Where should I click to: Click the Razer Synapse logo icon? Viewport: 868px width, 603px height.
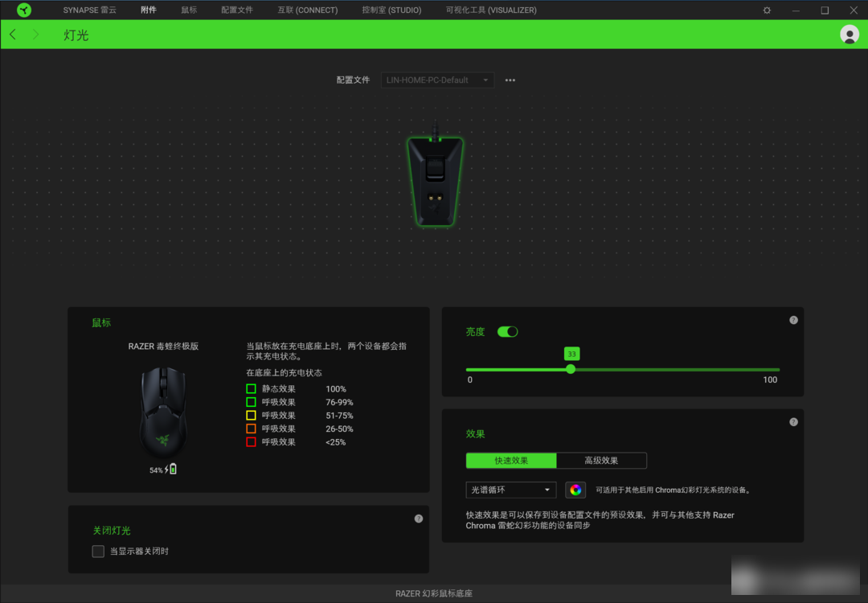pyautogui.click(x=24, y=10)
